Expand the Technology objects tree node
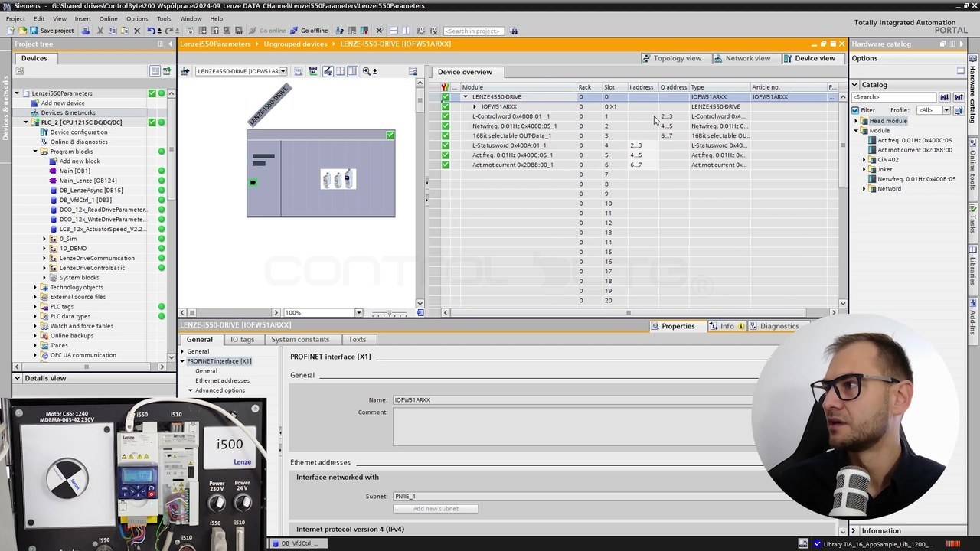Viewport: 980px width, 551px height. click(x=35, y=287)
